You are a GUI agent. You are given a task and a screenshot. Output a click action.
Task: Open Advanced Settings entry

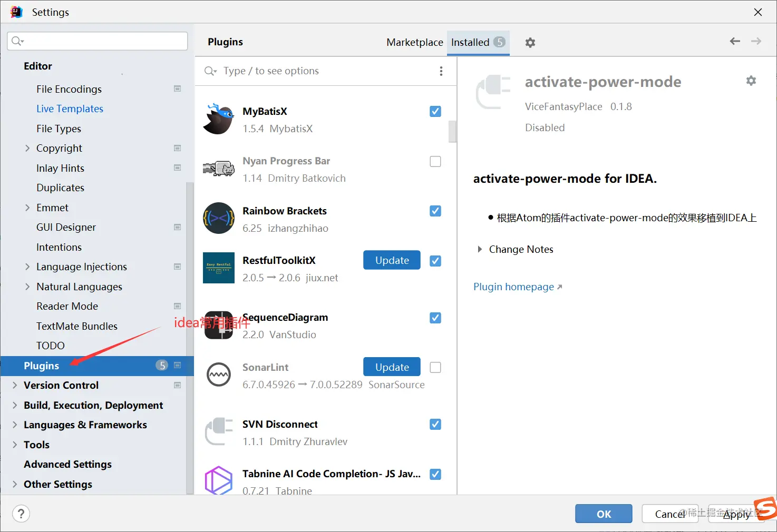[67, 464]
